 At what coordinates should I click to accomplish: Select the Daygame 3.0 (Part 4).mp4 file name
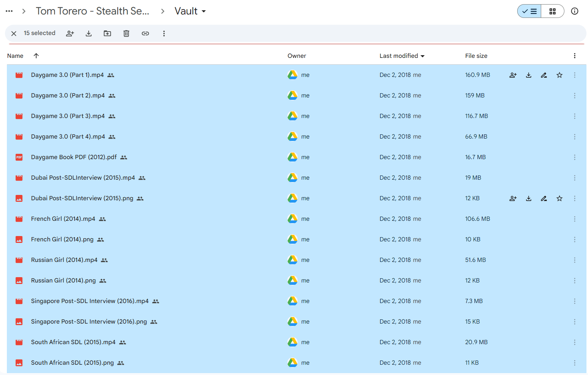pos(68,137)
